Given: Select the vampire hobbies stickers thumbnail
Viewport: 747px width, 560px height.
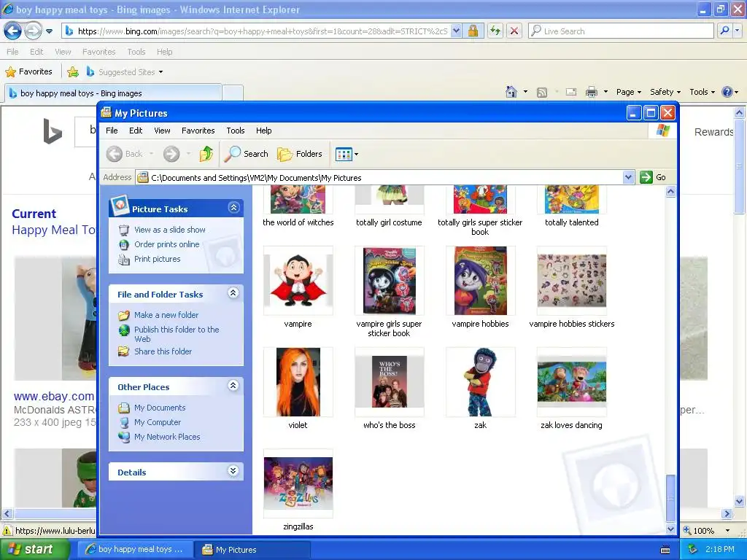Looking at the screenshot, I should [x=572, y=281].
